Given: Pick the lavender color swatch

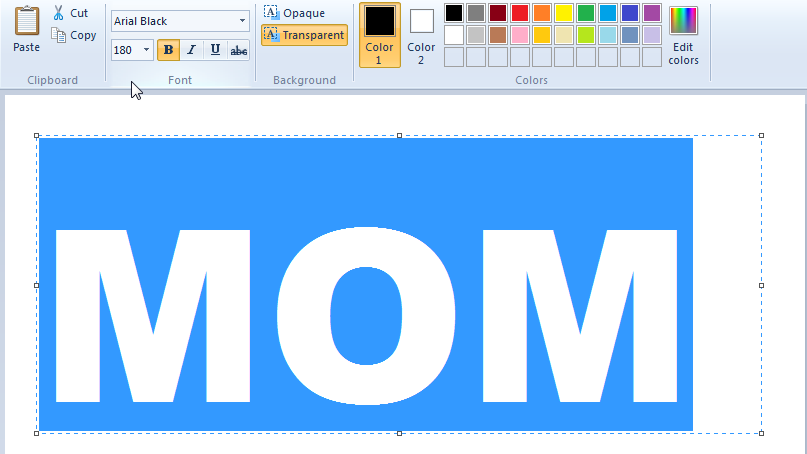Looking at the screenshot, I should pos(652,35).
